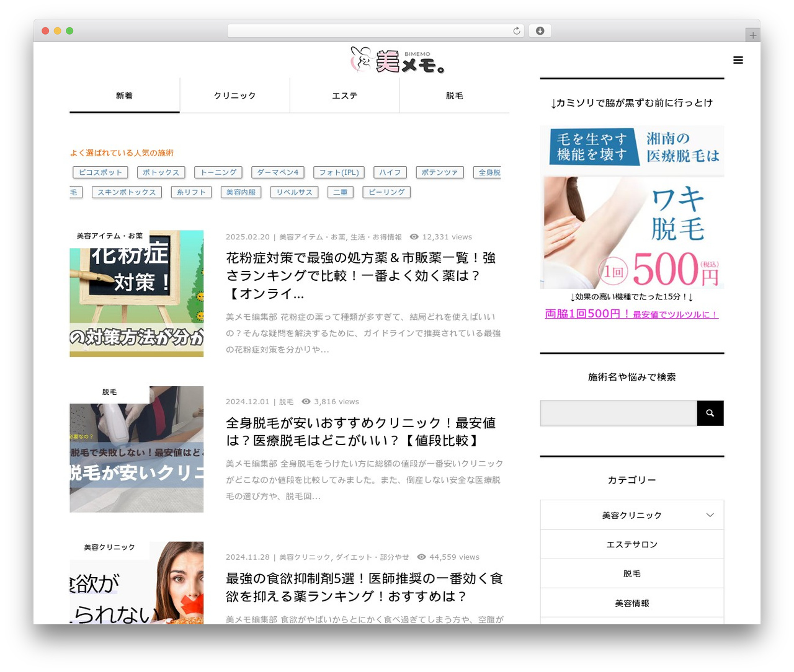Viewport: 794px width, 672px height.
Task: Open the 全身脱毛 article thumbnail
Action: tap(136, 449)
